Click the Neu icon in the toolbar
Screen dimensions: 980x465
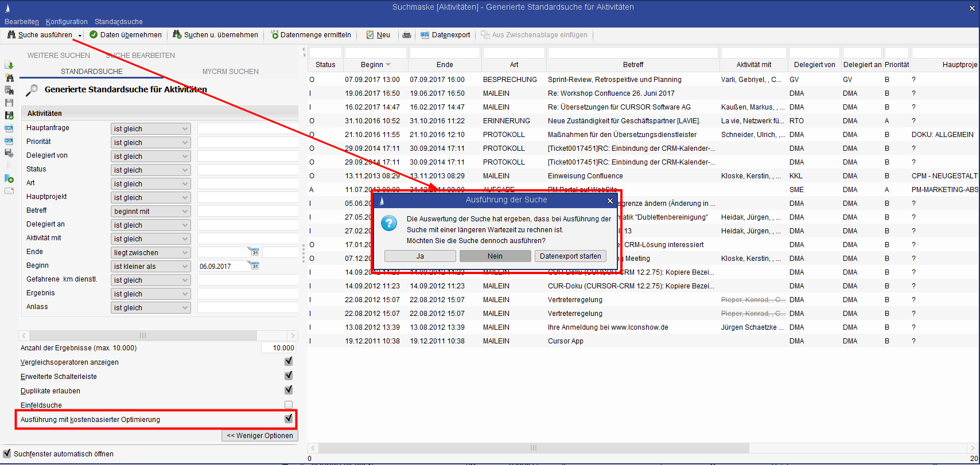(370, 35)
